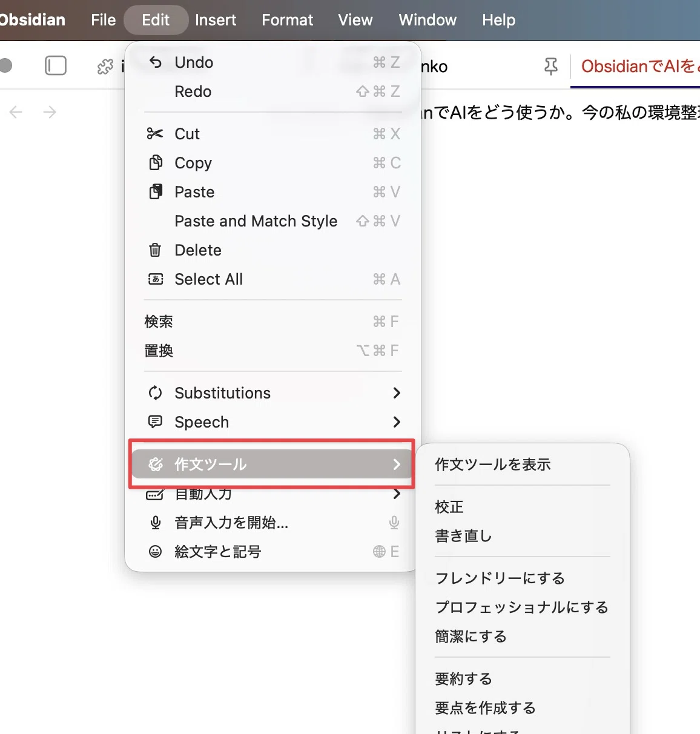Screen dimensions: 700x734
Task: Open the Insert menu
Action: point(216,20)
